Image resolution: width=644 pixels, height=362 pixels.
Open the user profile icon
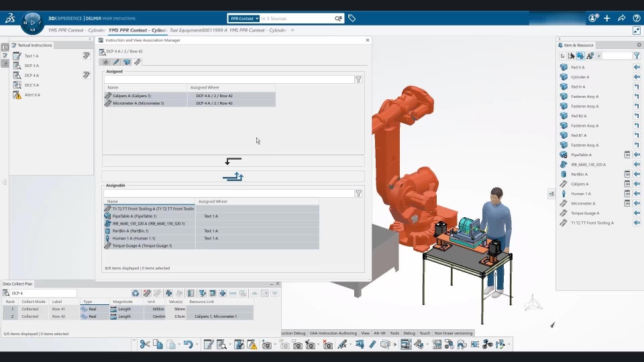click(593, 18)
